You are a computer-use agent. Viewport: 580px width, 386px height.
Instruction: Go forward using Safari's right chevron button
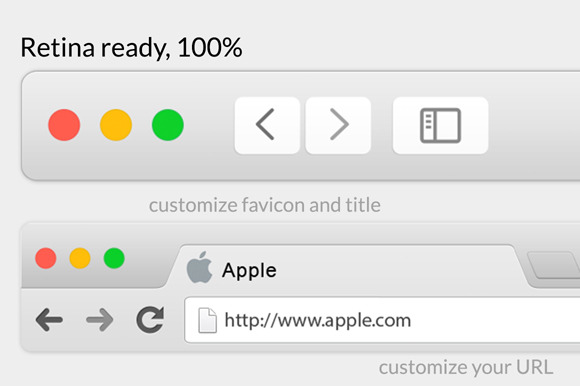click(x=338, y=125)
